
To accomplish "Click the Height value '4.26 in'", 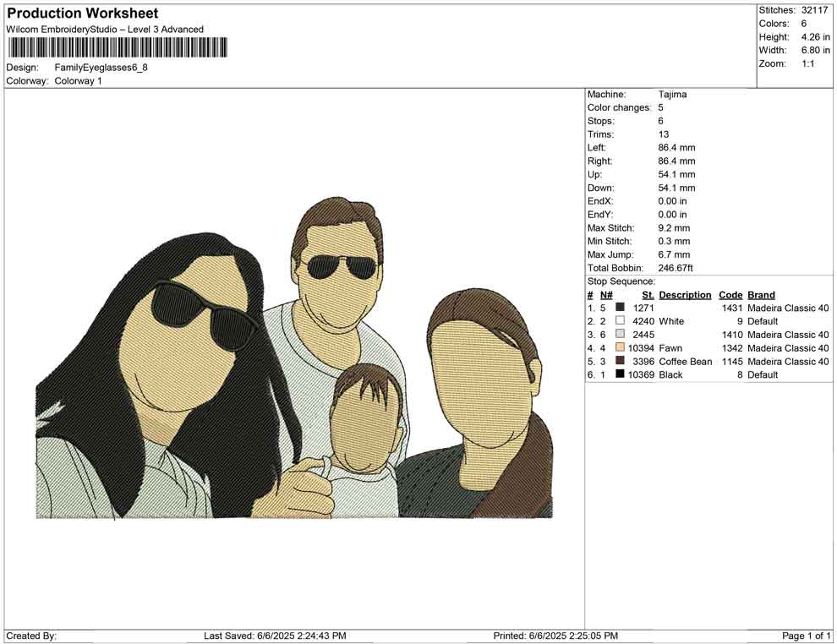I will (x=816, y=37).
